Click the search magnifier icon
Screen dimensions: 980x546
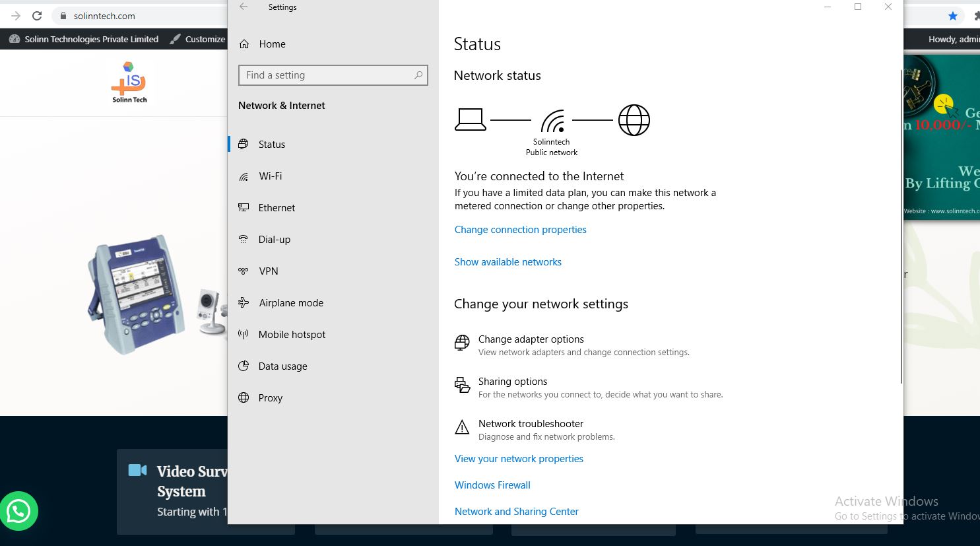pos(418,75)
